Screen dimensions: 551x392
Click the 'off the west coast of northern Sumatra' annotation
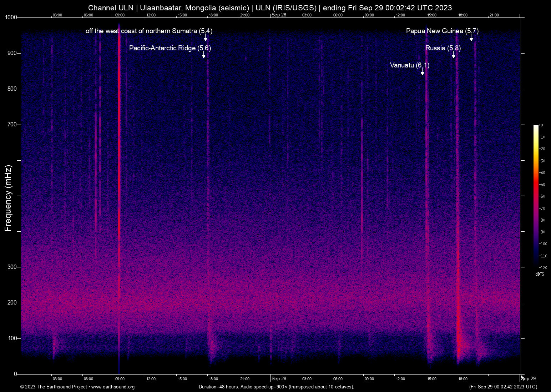148,31
